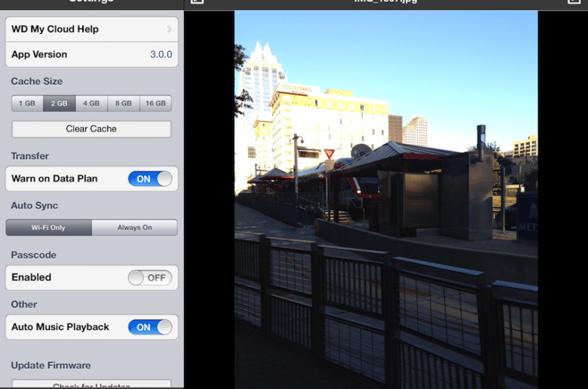Click the Other section heading
The width and height of the screenshot is (588, 389).
24,305
